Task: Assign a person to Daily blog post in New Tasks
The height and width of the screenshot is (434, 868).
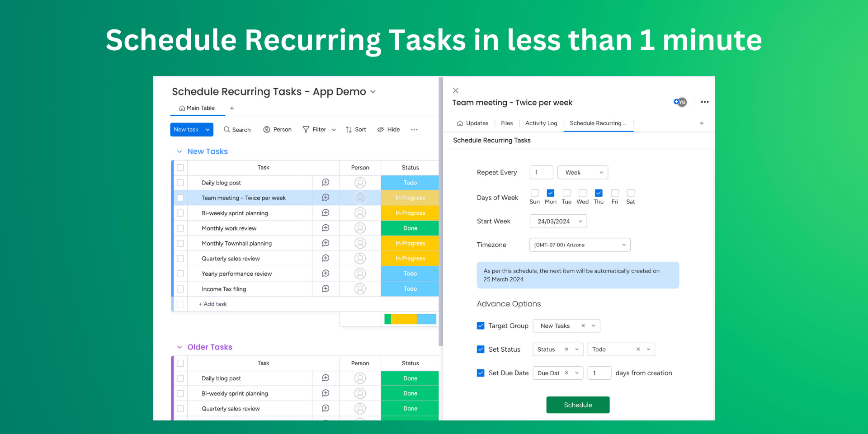Action: [360, 183]
